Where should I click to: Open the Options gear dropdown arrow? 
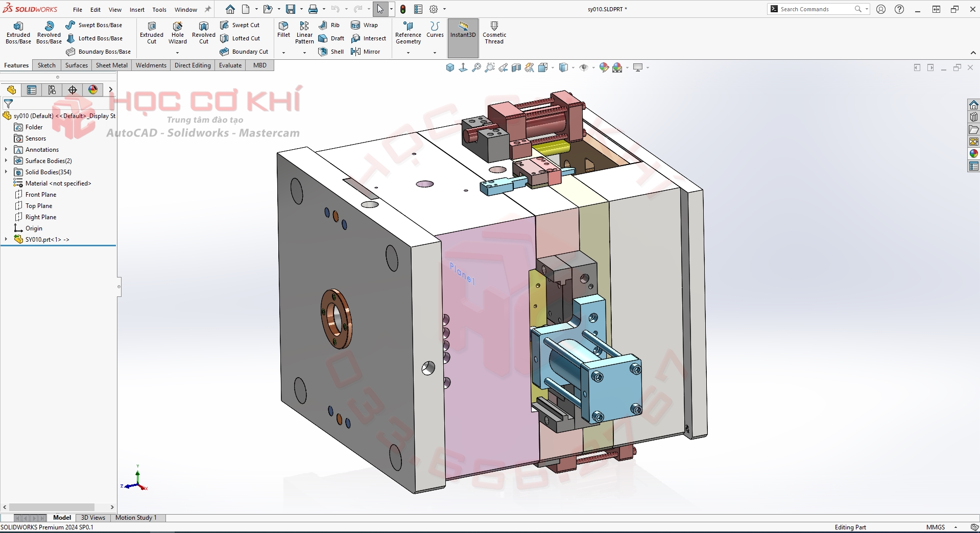click(x=444, y=9)
